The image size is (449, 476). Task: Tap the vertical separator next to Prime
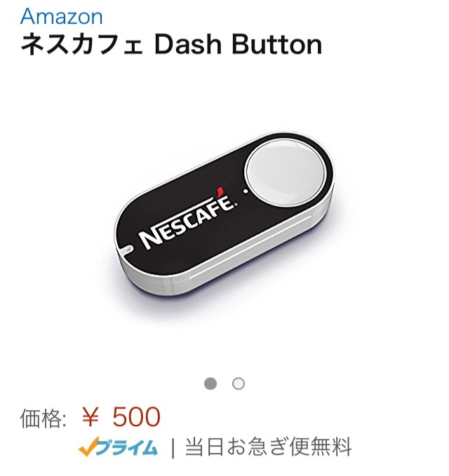pos(173,447)
